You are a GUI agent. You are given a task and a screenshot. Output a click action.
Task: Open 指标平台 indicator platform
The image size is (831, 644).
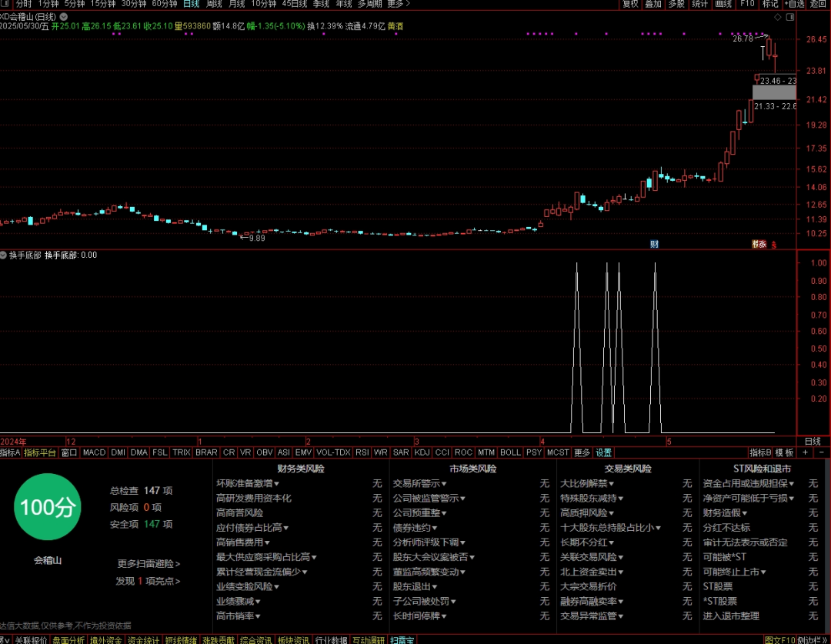click(x=40, y=452)
